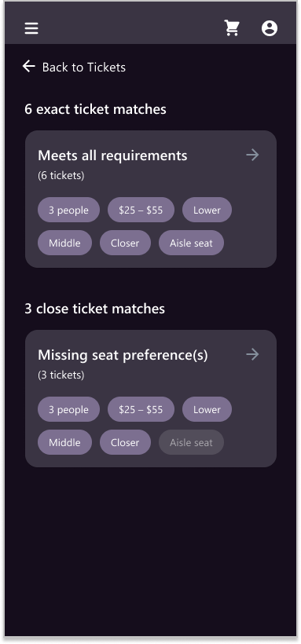This screenshot has width=301, height=644.
Task: Toggle 3 people chip in close matches
Action: point(68,409)
